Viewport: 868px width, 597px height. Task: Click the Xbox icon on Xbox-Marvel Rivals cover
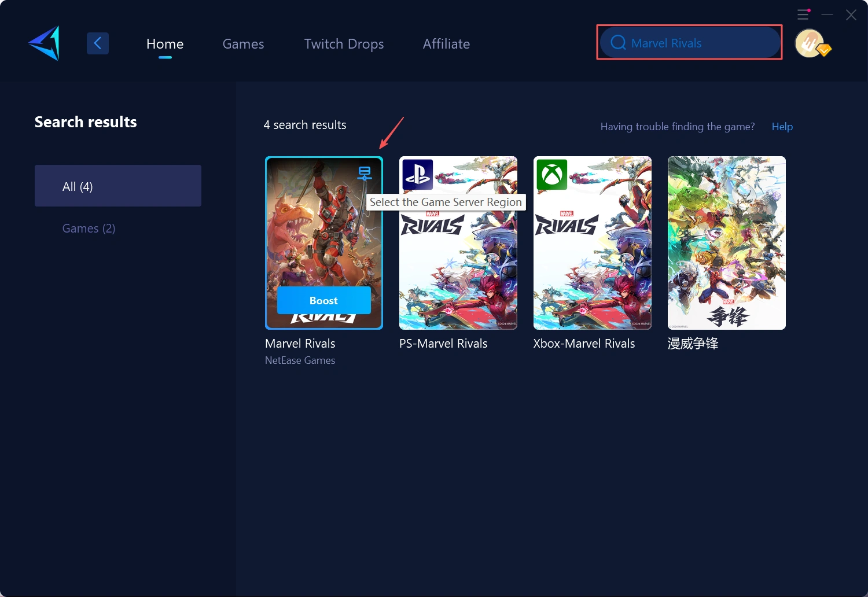pyautogui.click(x=551, y=174)
